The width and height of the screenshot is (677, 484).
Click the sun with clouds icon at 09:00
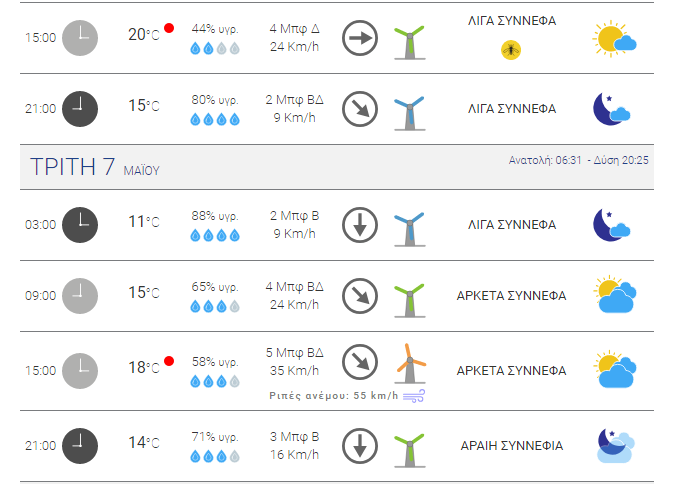(615, 294)
